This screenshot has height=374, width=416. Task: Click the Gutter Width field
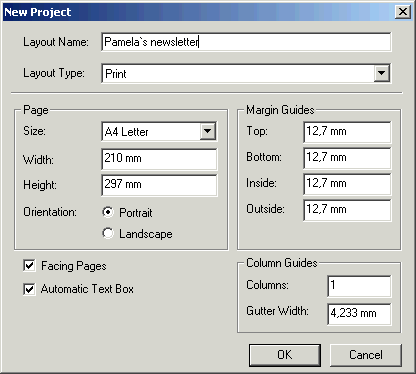359,314
